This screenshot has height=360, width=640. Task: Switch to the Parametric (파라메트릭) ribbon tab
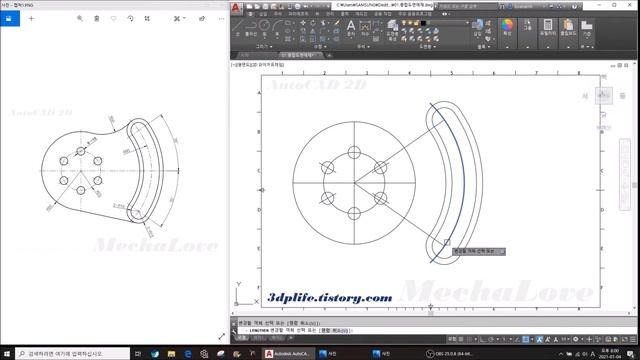click(298, 14)
